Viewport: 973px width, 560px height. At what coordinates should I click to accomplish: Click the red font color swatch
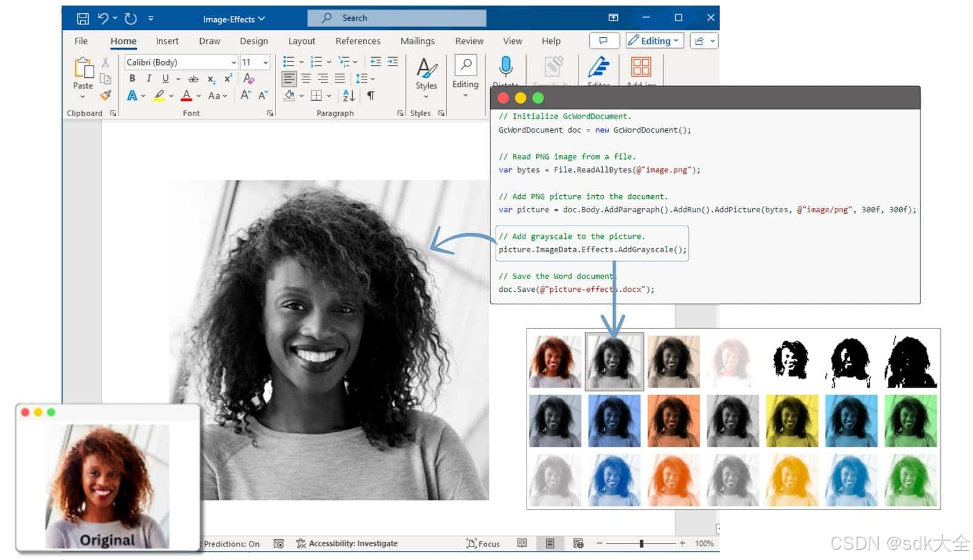pyautogui.click(x=187, y=95)
